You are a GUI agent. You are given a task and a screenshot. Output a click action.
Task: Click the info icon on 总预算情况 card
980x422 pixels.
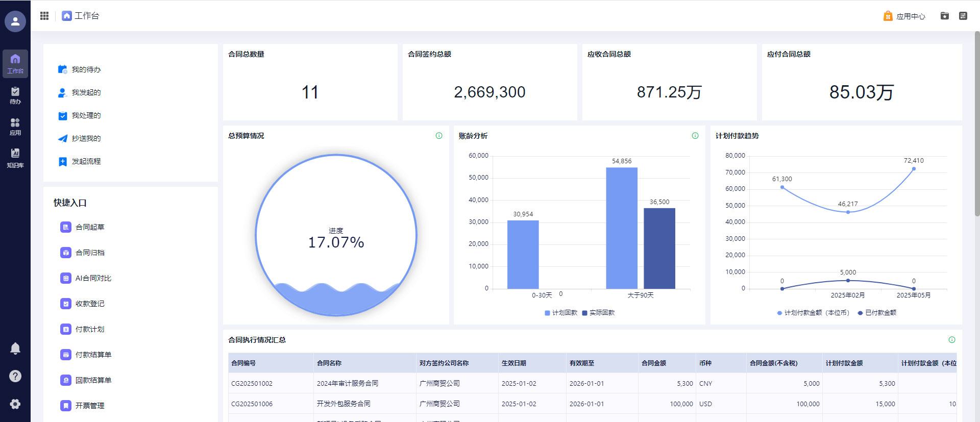[439, 136]
